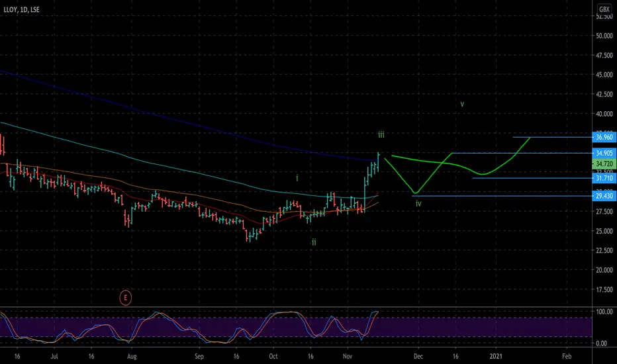Select the 36.960 price level label

[604, 137]
